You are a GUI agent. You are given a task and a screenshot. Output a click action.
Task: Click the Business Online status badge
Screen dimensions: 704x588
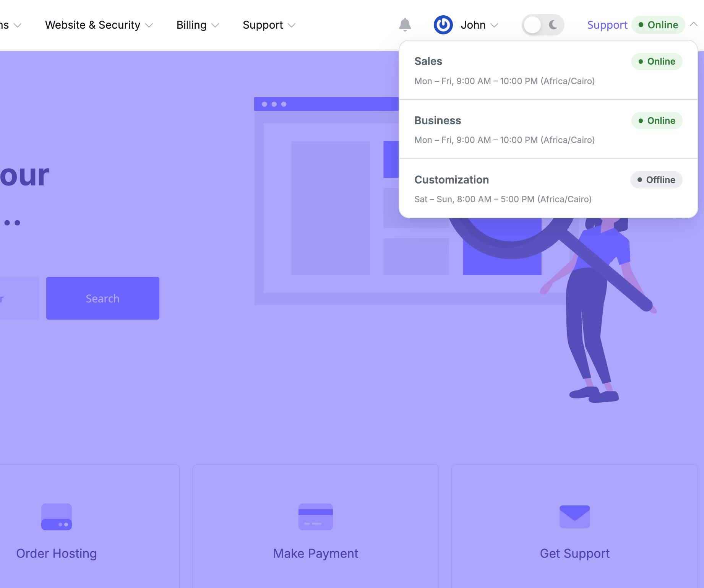(x=657, y=121)
